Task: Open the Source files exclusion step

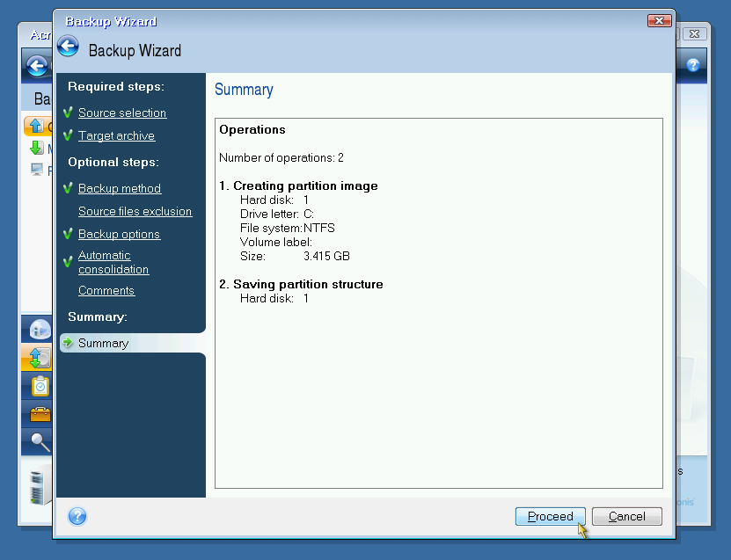Action: tap(135, 211)
